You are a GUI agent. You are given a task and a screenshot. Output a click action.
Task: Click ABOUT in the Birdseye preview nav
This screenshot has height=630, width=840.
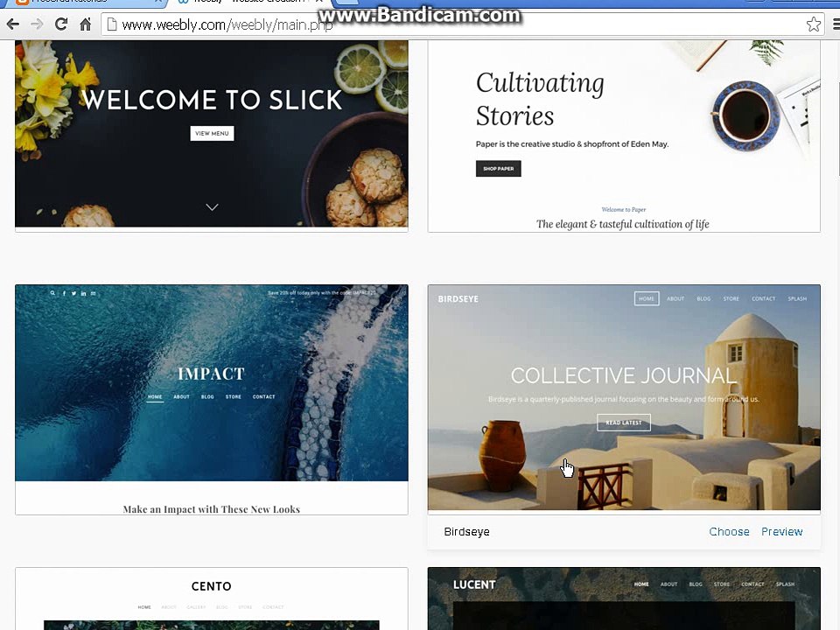(675, 298)
